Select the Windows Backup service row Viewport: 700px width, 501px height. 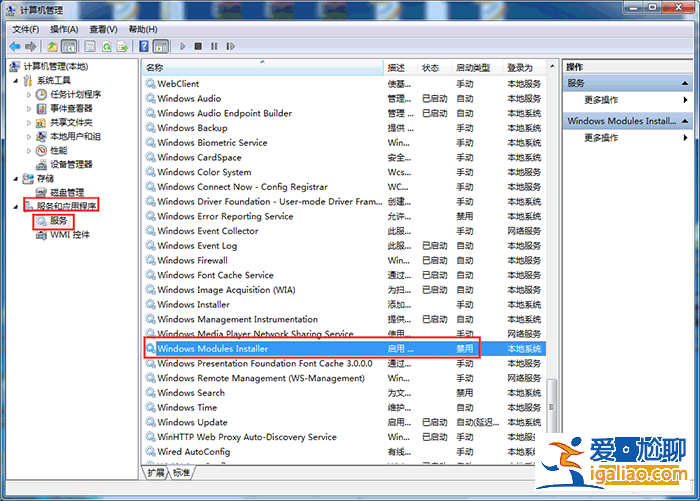[345, 128]
